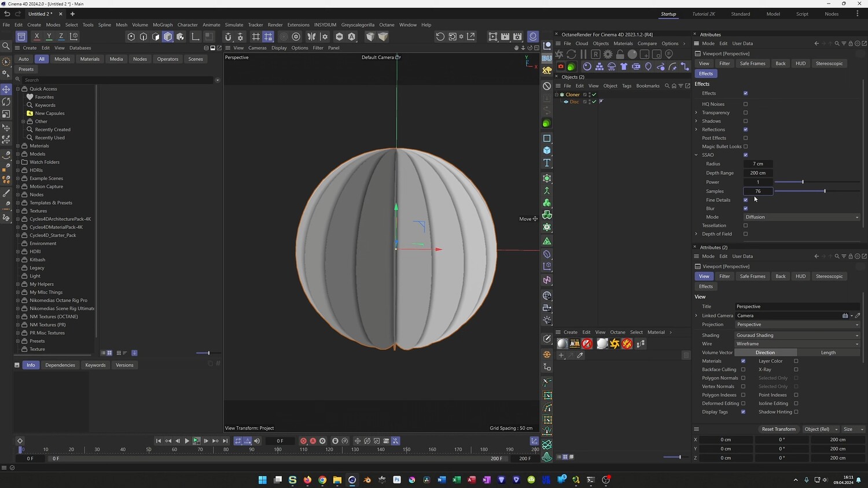Open the Wire Wireframe dropdown
Screen dimensions: 868x488
click(x=797, y=343)
